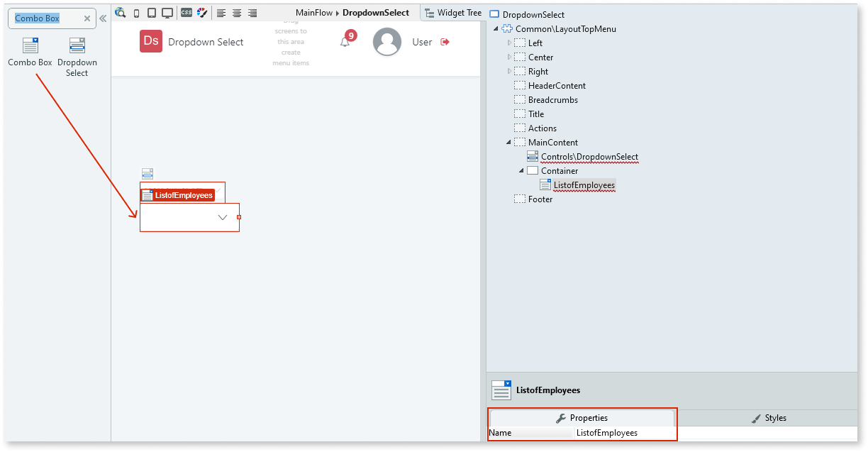The image size is (868, 452).
Task: Open the CSS editor icon
Action: coord(186,12)
